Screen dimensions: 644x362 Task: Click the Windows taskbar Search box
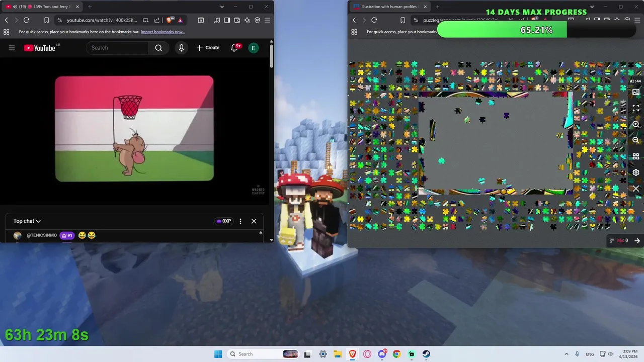click(263, 354)
